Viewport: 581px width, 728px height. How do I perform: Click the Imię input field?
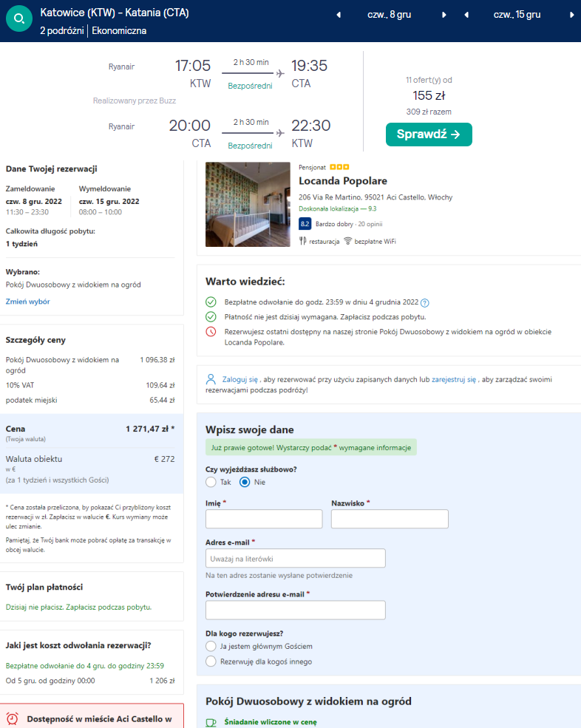point(264,519)
